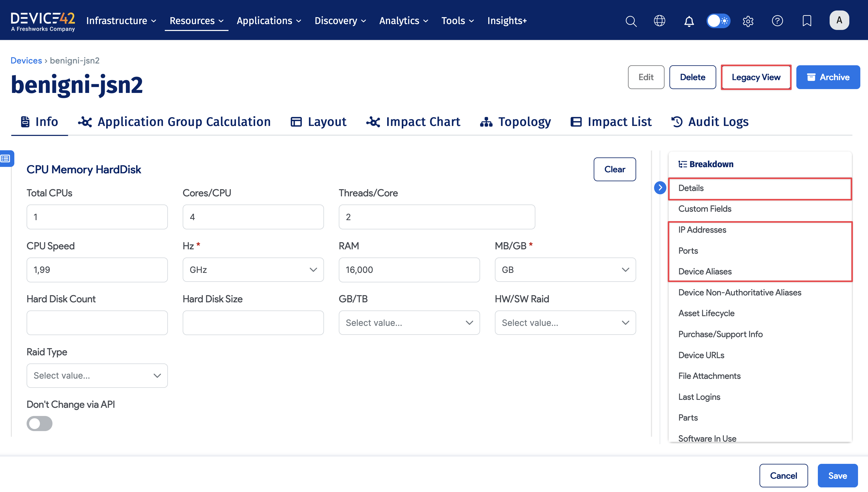Image resolution: width=868 pixels, height=492 pixels.
Task: Open the Hz unit dropdown
Action: (x=253, y=270)
